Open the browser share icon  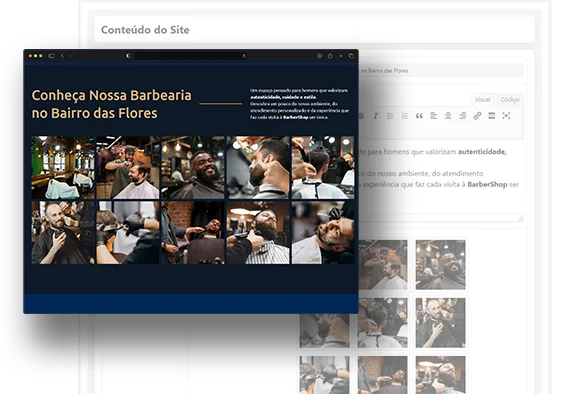coord(330,56)
